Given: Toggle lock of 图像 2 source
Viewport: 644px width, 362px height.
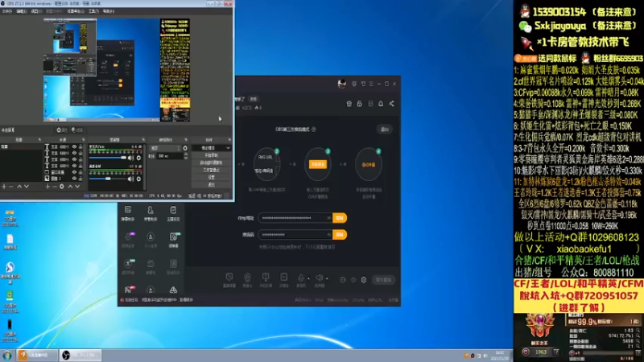Looking at the screenshot, I should (80, 179).
